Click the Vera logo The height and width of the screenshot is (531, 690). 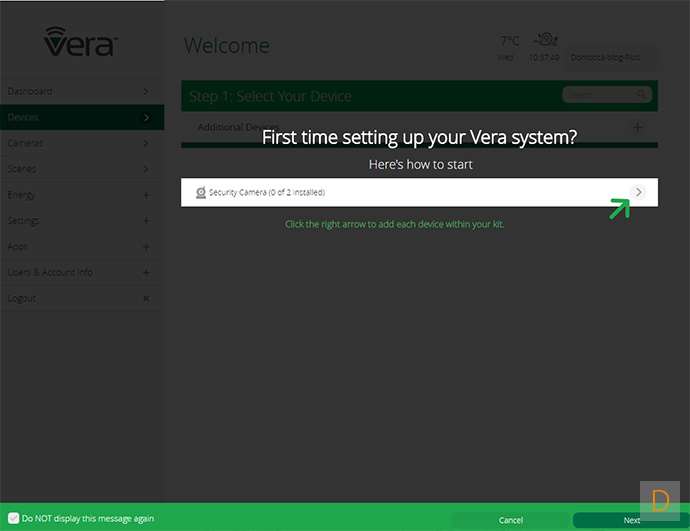tap(81, 42)
